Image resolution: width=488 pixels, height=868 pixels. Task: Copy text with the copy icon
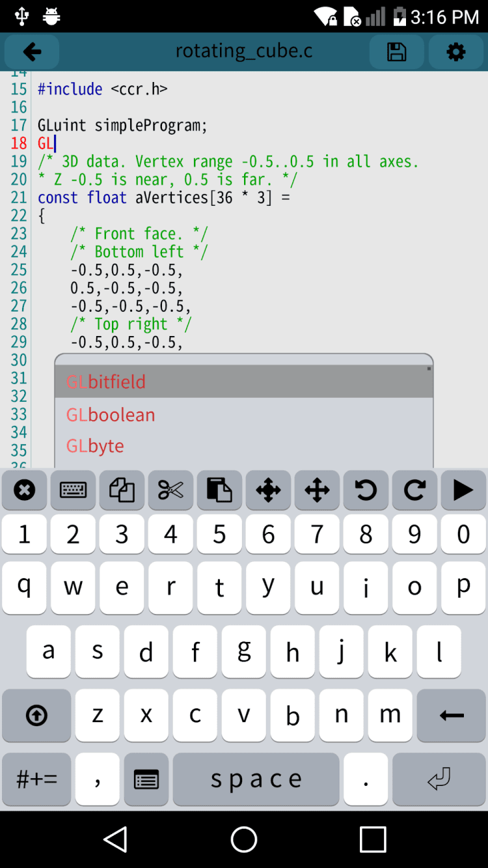(122, 490)
